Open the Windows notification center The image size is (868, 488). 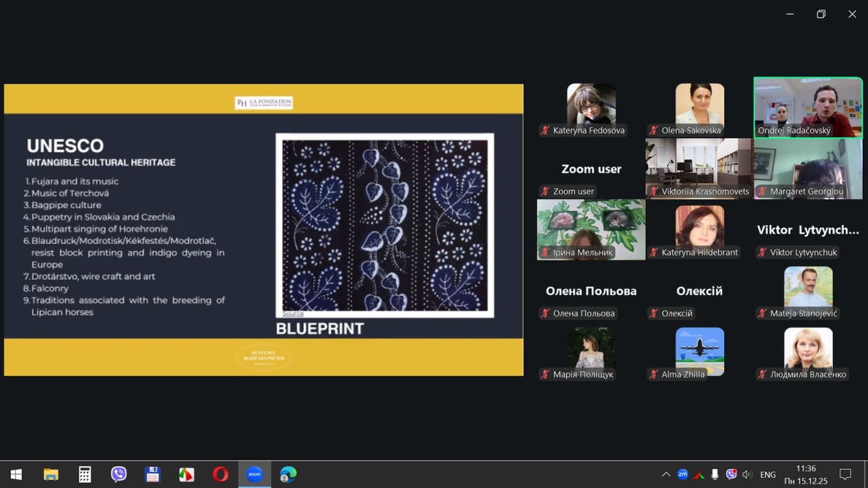845,475
